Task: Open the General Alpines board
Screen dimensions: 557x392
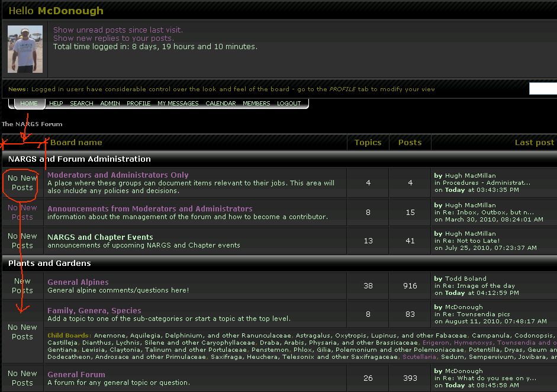Action: [x=78, y=282]
